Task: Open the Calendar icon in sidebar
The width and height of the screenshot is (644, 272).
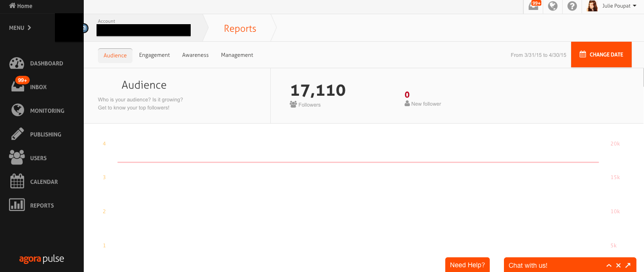Action: 17,181
